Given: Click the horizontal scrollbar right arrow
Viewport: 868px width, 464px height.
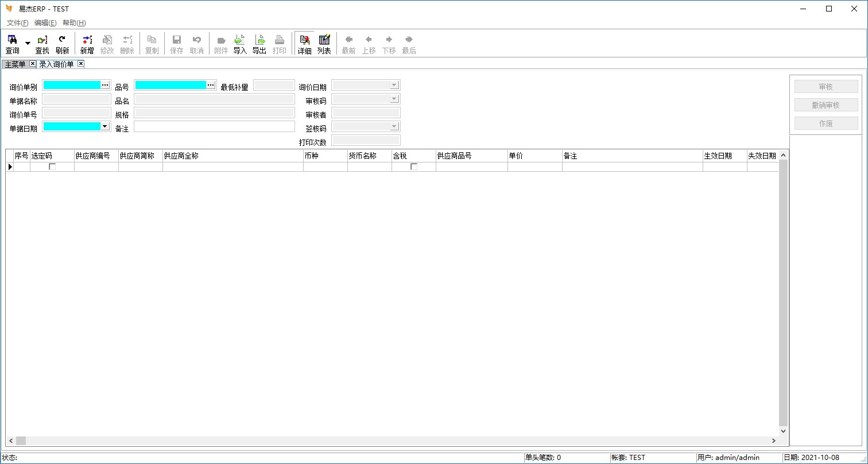Looking at the screenshot, I should tap(774, 440).
